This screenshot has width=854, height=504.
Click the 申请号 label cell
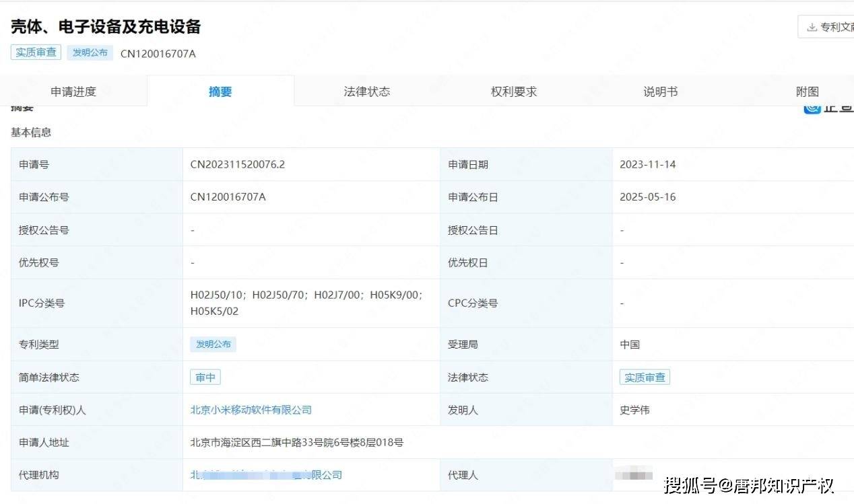97,164
